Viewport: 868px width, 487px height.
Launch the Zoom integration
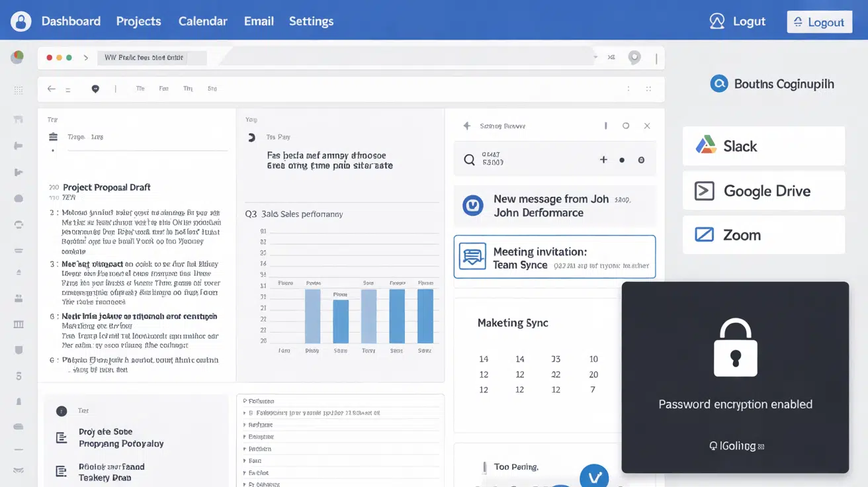763,235
